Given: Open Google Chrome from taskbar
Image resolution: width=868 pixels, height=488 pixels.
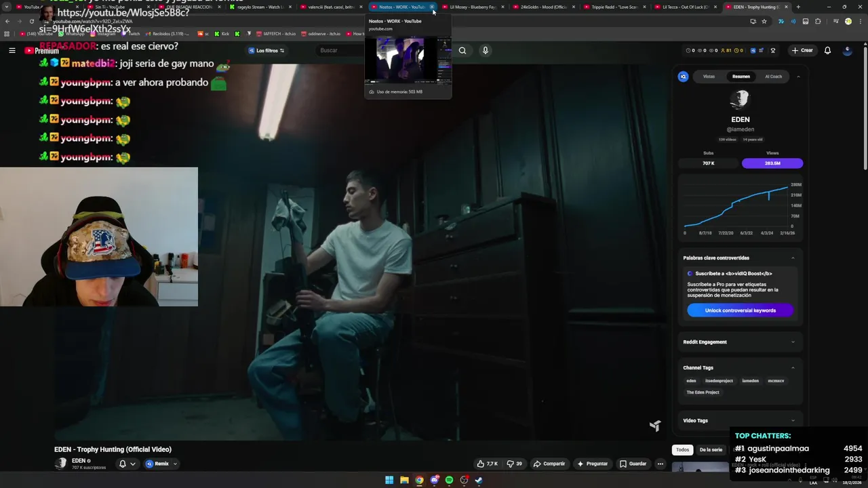Looking at the screenshot, I should click(x=419, y=481).
